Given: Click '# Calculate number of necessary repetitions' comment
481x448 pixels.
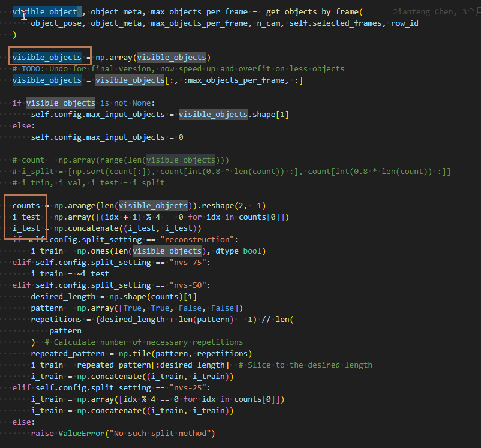Looking at the screenshot, I should [144, 342].
